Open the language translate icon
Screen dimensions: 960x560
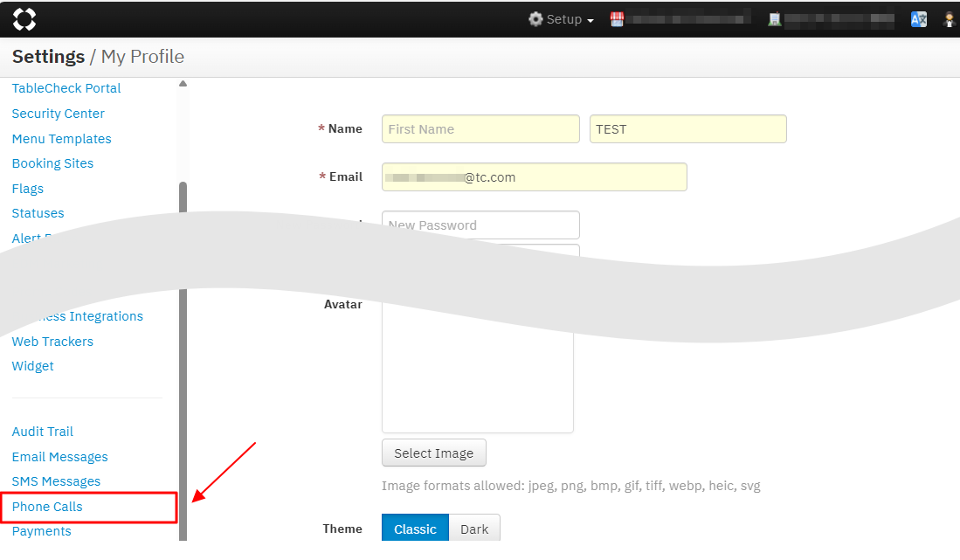click(x=918, y=19)
